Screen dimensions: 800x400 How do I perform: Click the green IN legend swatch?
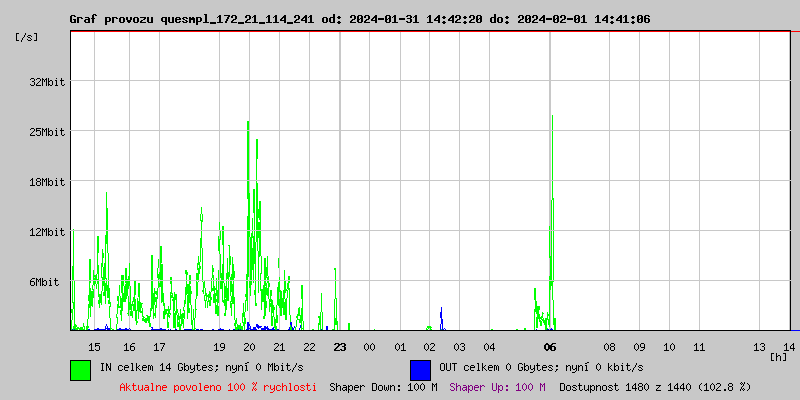tap(80, 369)
